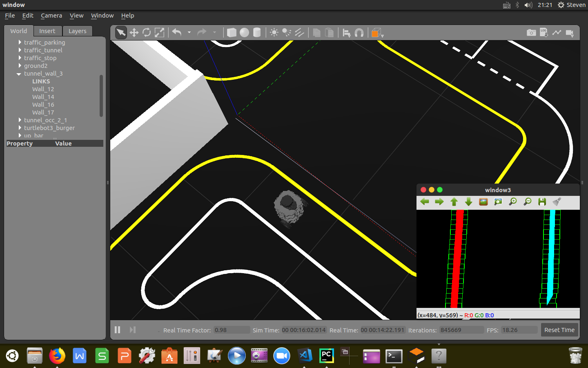Click up arrow in window3
Viewport: 588px width, 368px height.
(454, 202)
